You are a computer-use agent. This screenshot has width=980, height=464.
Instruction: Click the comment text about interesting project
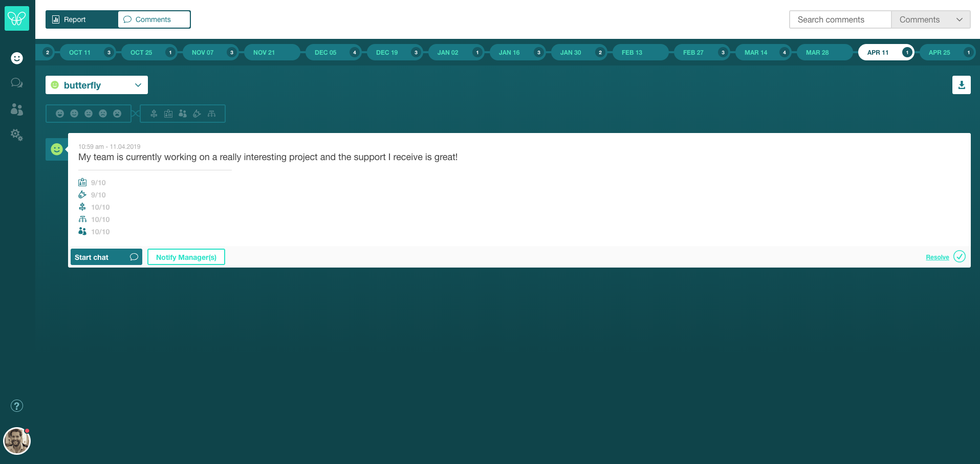268,157
